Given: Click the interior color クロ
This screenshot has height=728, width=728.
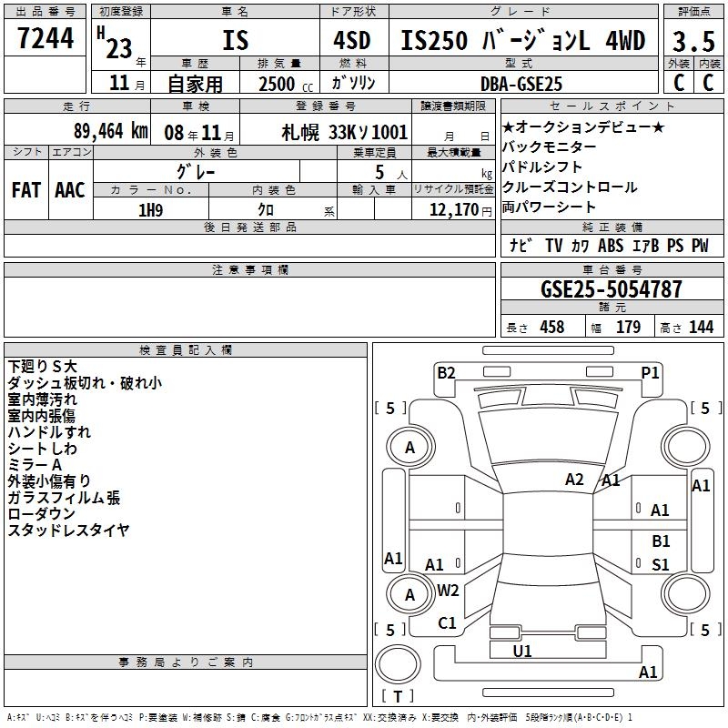Looking at the screenshot, I should (266, 210).
